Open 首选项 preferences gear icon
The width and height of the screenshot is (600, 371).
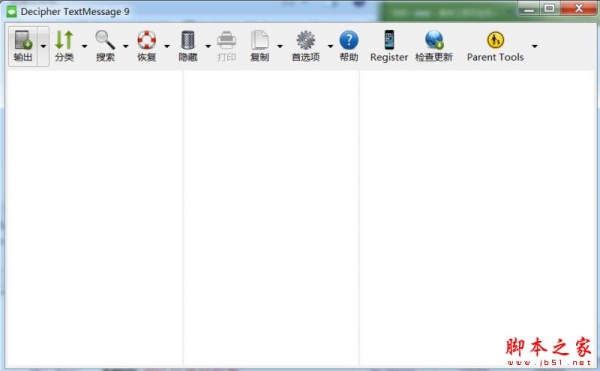306,40
